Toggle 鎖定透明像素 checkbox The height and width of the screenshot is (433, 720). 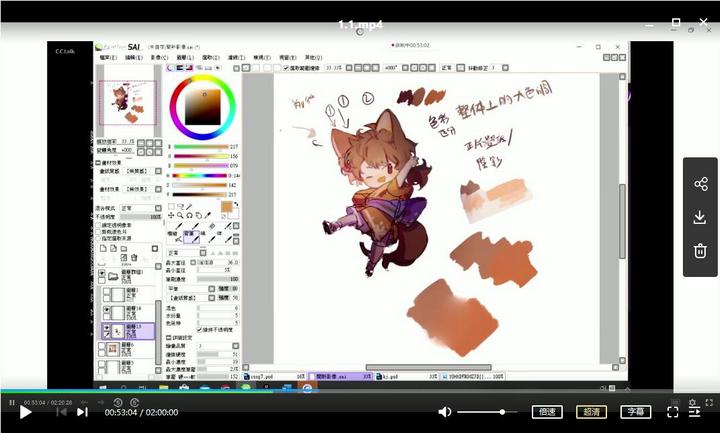98,225
